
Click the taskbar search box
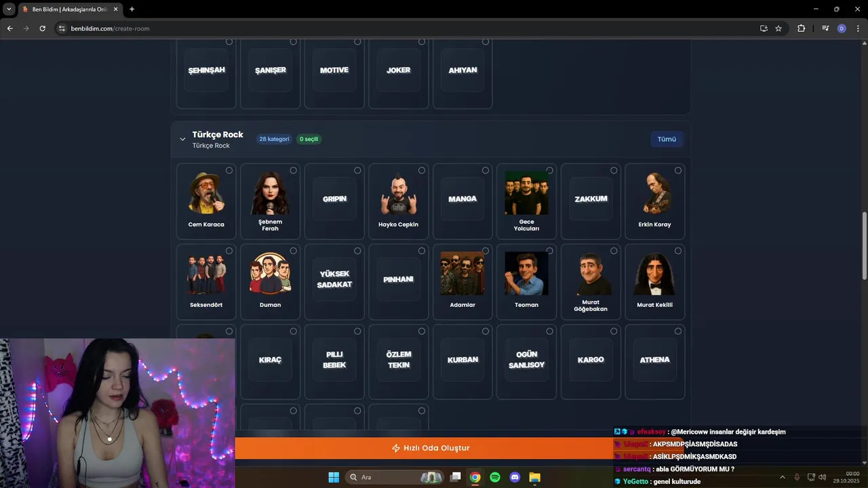coord(395,477)
